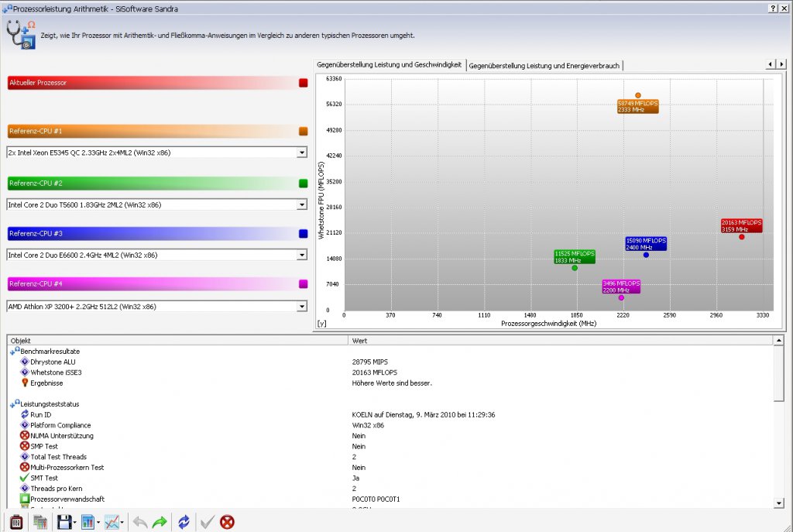Click the grey checkmark toolbar icon
This screenshot has width=793, height=532.
click(207, 522)
